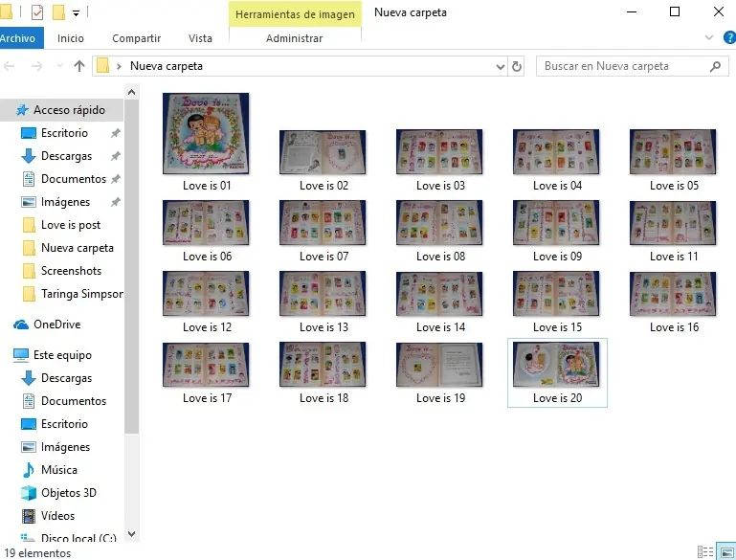Viewport: 736px width, 560px height.
Task: Select the Love is 02 image
Action: click(323, 152)
